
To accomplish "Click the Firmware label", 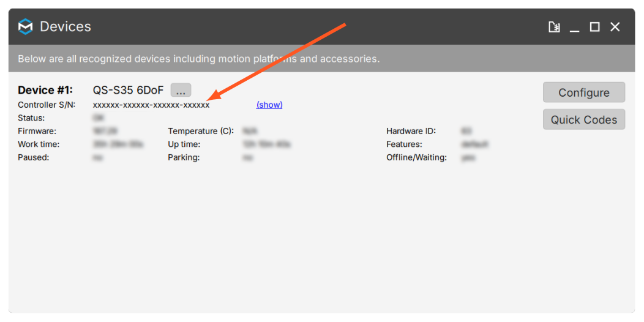I will (x=37, y=132).
